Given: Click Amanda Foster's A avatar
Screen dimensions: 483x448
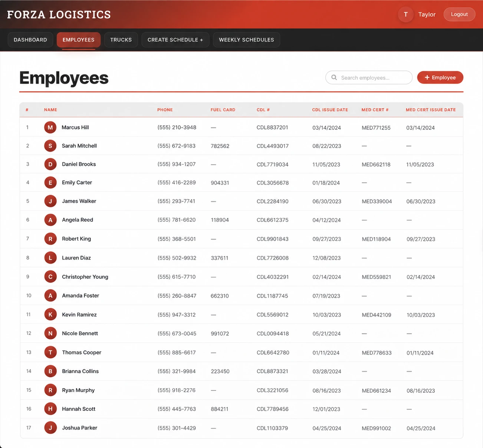Looking at the screenshot, I should 50,296.
